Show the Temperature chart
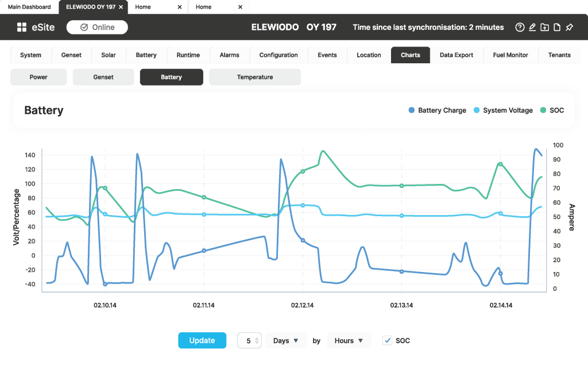Image resolution: width=588 pixels, height=368 pixels. (x=254, y=77)
